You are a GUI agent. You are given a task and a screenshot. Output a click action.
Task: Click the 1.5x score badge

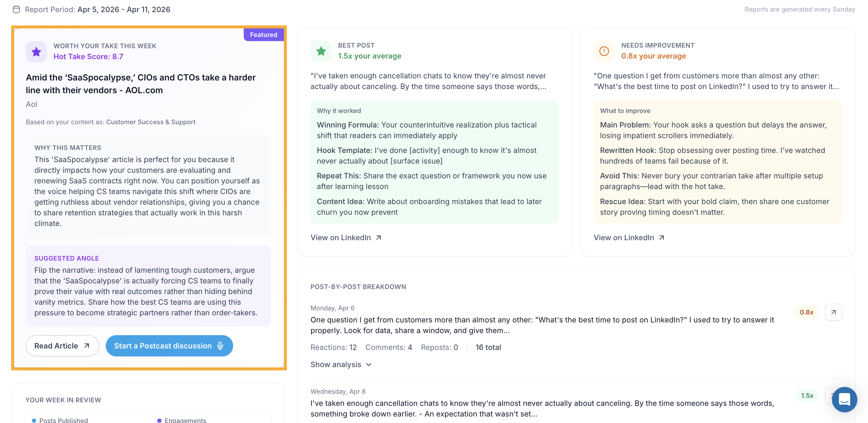point(807,395)
